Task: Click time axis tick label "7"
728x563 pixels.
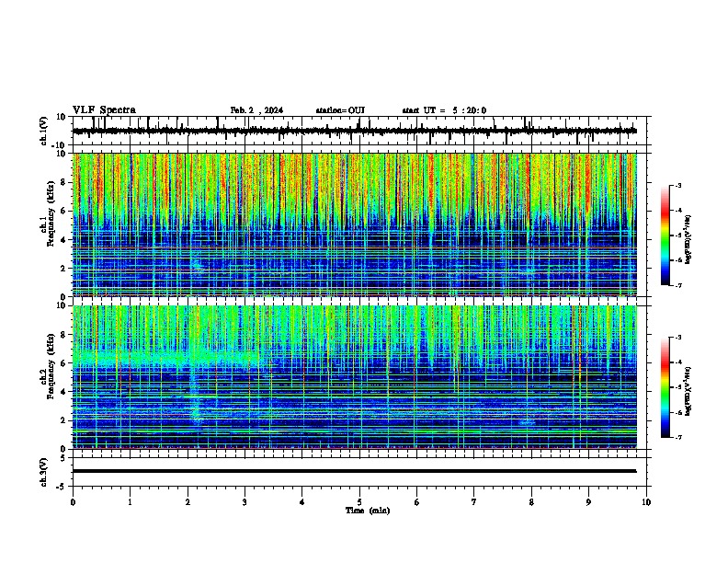Action: coord(474,502)
